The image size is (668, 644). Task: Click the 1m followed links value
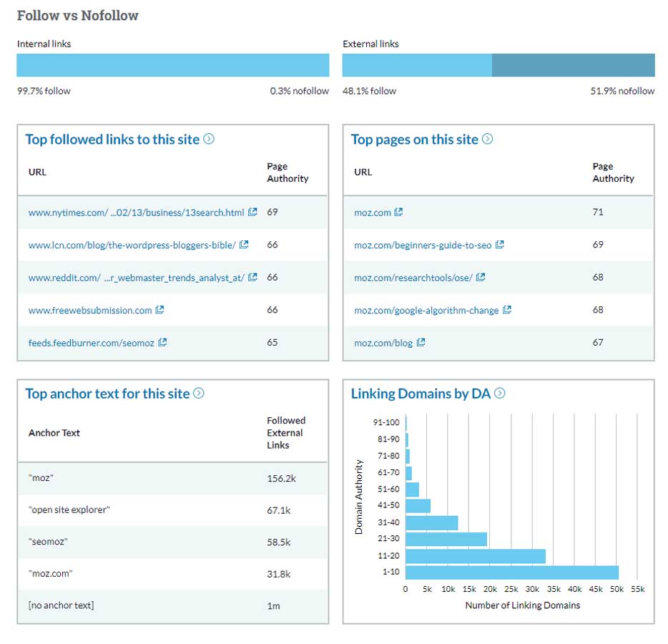coord(273,605)
